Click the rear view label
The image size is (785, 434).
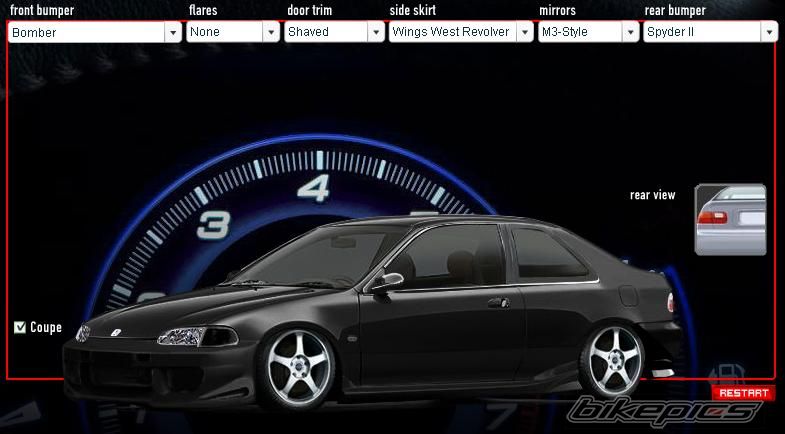click(652, 195)
